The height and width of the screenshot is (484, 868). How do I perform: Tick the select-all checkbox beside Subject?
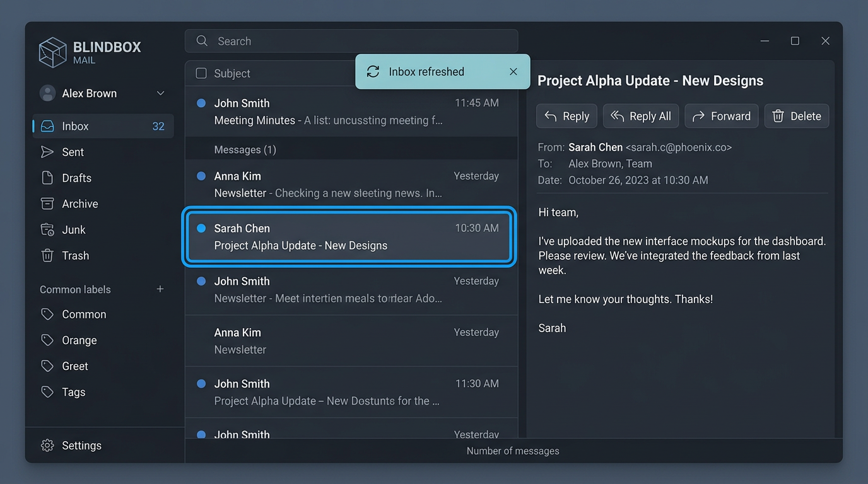(x=201, y=74)
